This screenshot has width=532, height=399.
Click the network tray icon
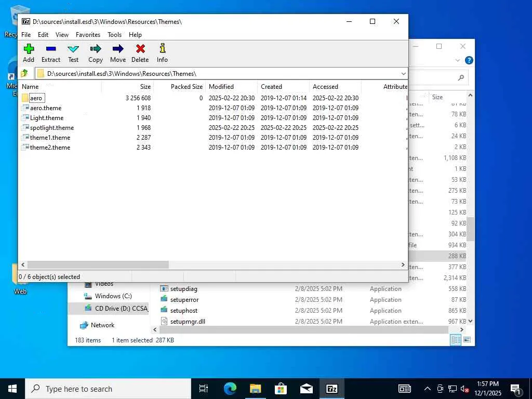coord(453,389)
